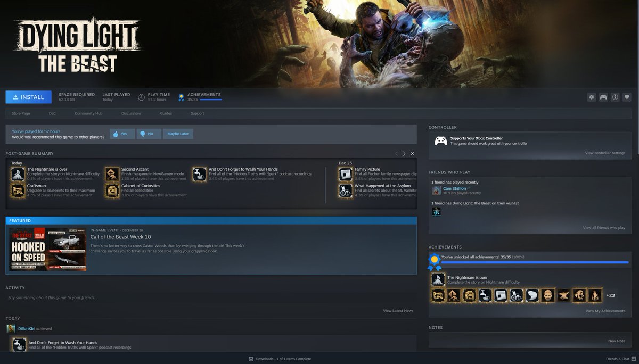Open the Discussions tab

[x=131, y=113]
